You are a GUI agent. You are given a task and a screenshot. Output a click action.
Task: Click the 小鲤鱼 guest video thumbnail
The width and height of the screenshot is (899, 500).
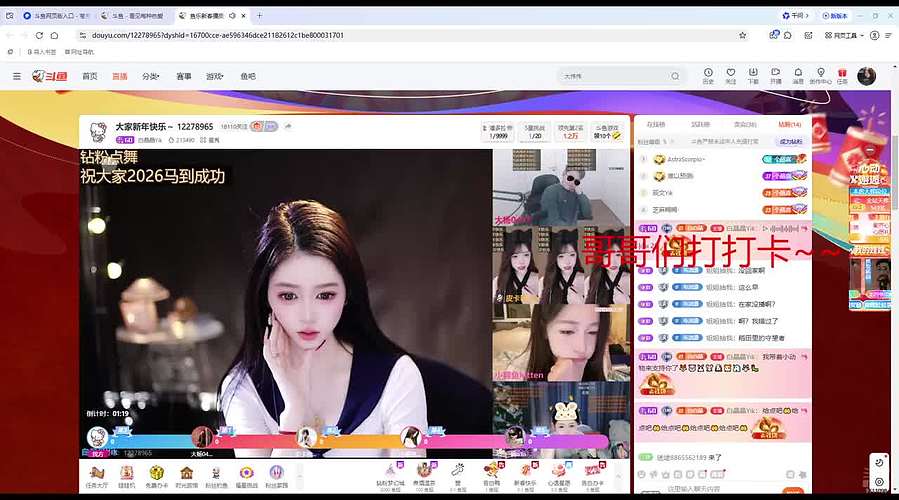pos(561,343)
